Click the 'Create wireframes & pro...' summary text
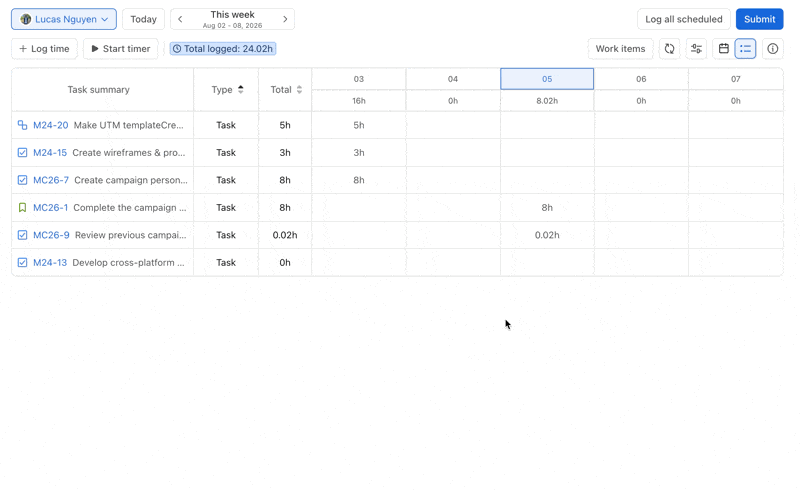The image size is (800, 490). (129, 153)
